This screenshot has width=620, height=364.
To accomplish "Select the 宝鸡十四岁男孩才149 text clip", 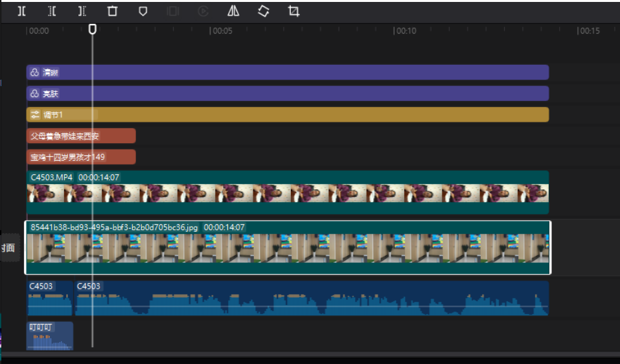I will pyautogui.click(x=80, y=157).
